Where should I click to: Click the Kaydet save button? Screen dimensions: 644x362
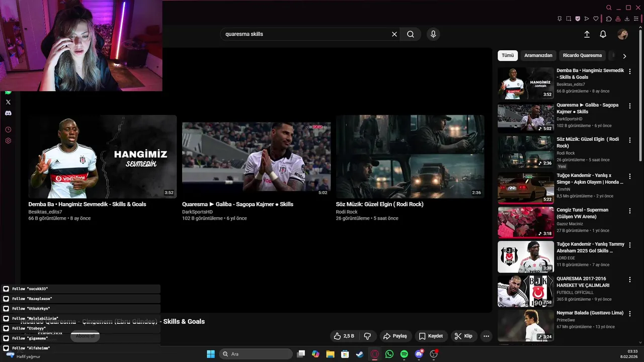(431, 336)
